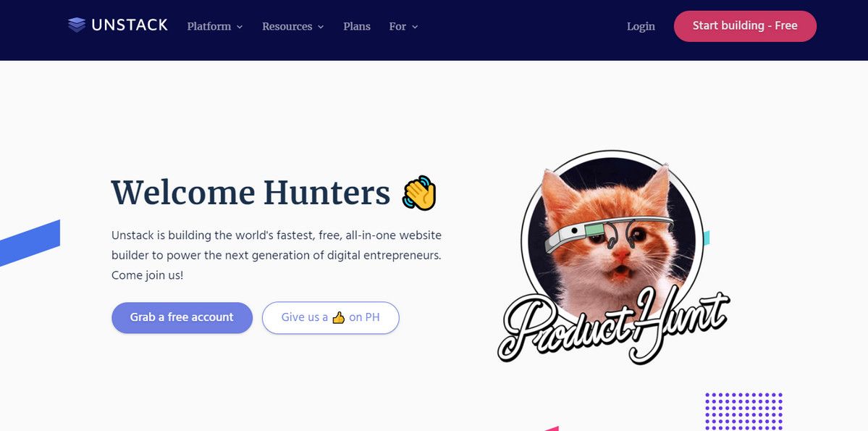Click the chevron beside Resources
868x431 pixels.
pyautogui.click(x=321, y=27)
